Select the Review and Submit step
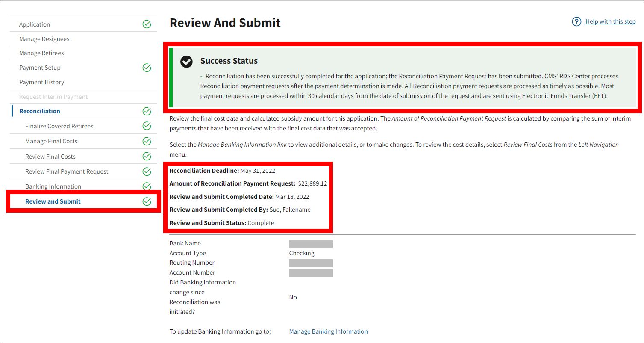The height and width of the screenshot is (343, 644). point(53,201)
